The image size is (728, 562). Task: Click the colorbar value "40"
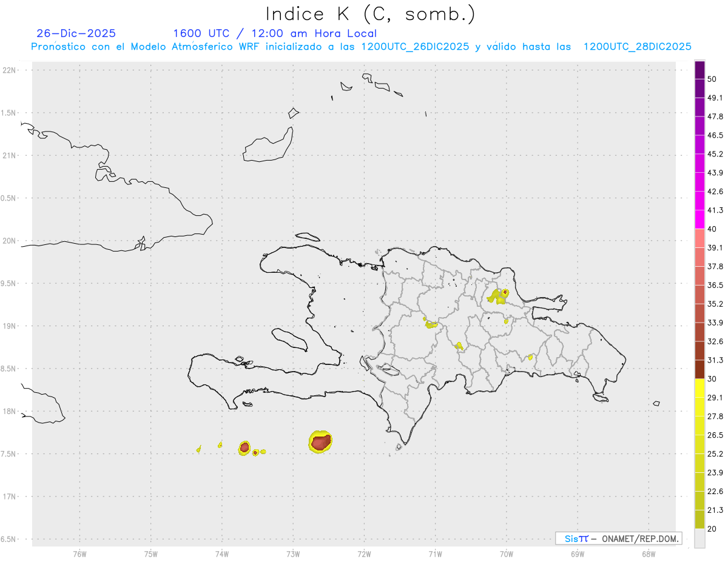(712, 229)
